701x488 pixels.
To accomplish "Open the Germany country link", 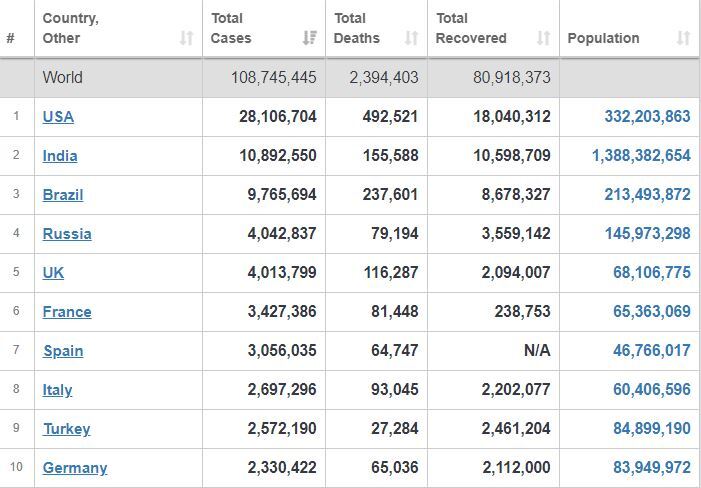I will pos(75,468).
